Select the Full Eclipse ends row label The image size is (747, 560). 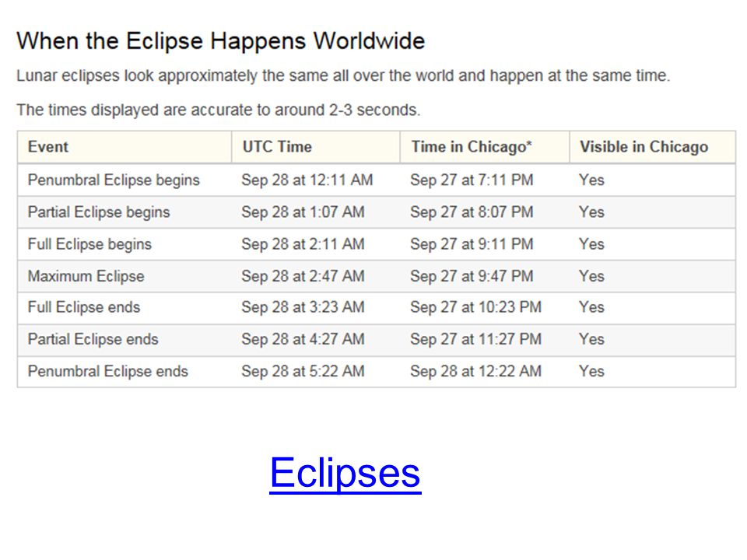click(84, 307)
